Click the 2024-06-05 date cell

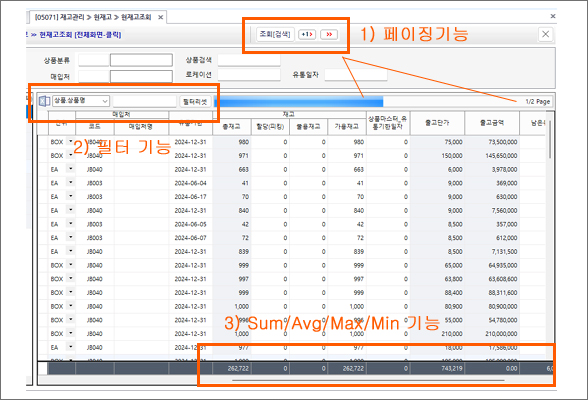click(190, 224)
